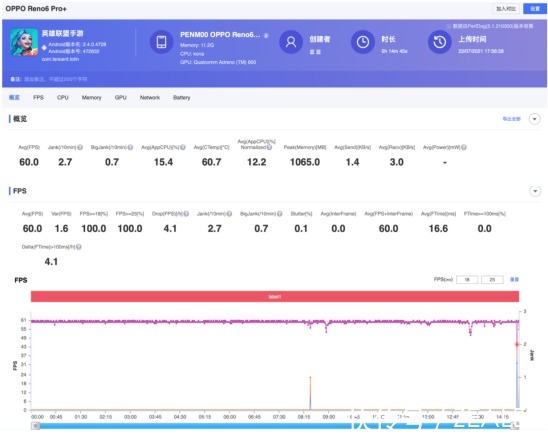The height and width of the screenshot is (438, 548).
Task: Click the upload time history icon
Action: point(440,42)
